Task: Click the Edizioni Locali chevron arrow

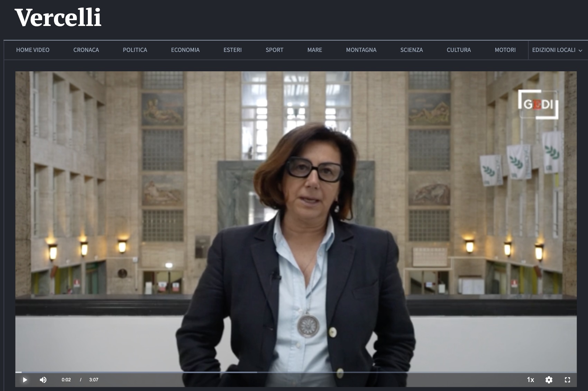Action: point(580,51)
